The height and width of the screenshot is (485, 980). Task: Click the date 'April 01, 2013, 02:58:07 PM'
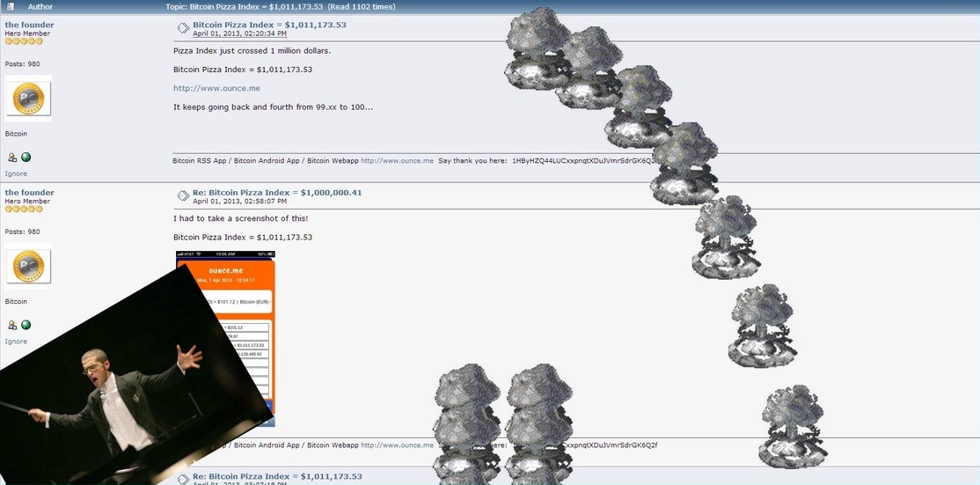click(239, 202)
